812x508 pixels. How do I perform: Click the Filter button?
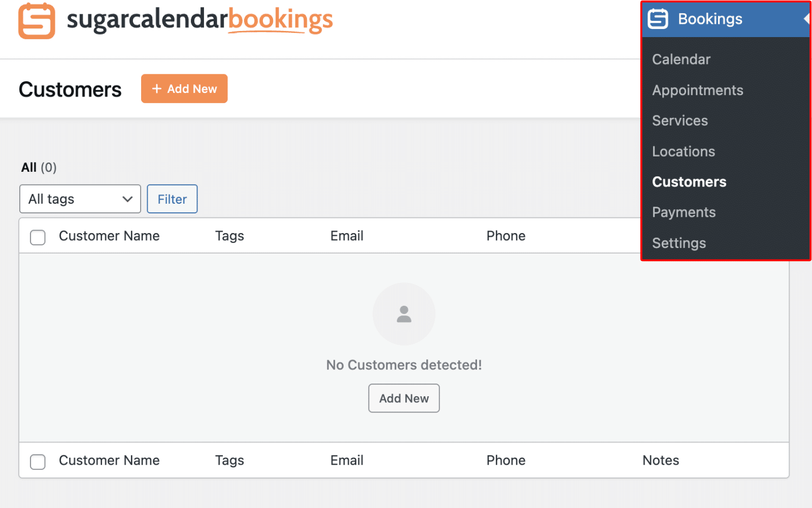tap(172, 199)
